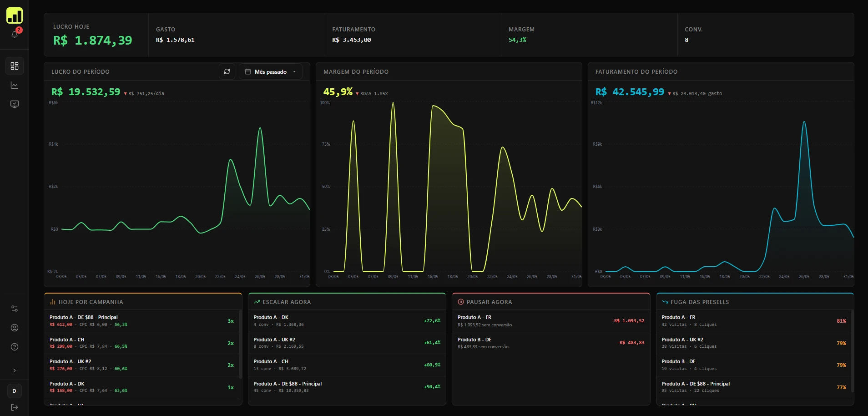The height and width of the screenshot is (416, 868).
Task: Click the +72,6% scale indicator
Action: click(432, 321)
